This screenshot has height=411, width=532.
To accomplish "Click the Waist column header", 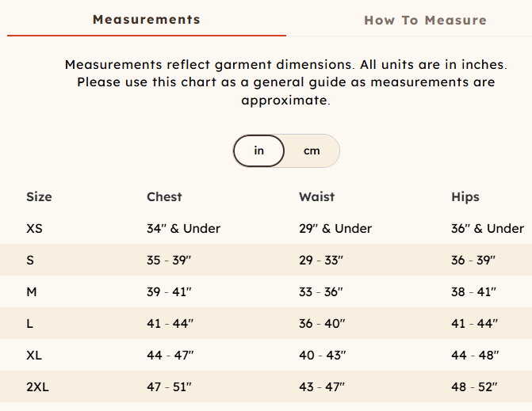I will coord(316,196).
